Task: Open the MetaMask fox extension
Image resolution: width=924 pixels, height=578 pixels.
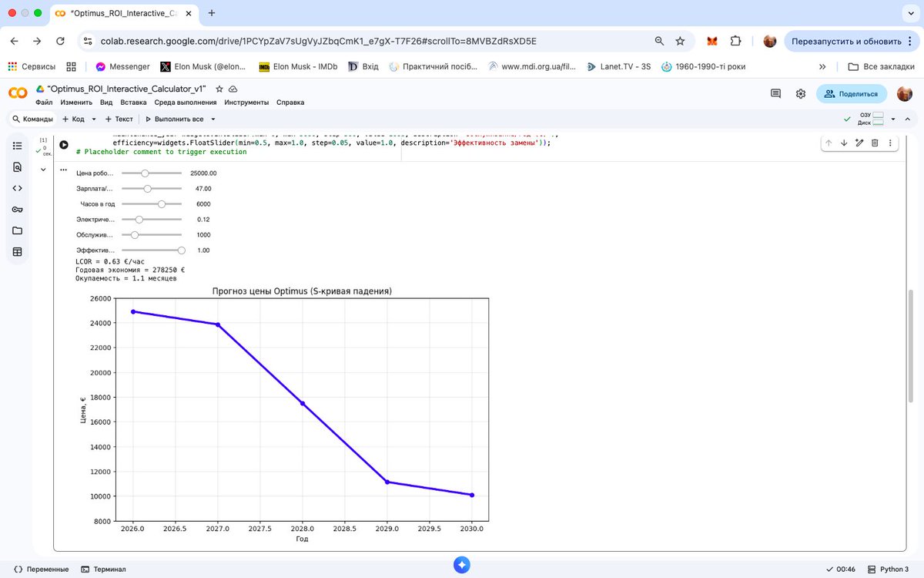Action: [713, 41]
